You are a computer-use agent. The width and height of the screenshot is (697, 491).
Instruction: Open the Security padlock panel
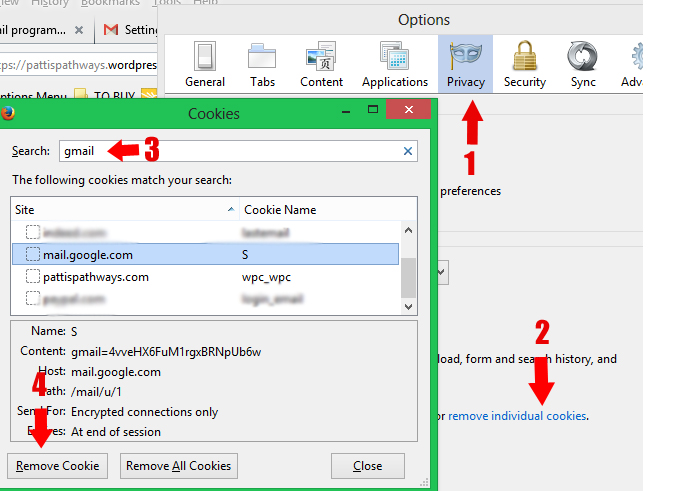(x=524, y=64)
